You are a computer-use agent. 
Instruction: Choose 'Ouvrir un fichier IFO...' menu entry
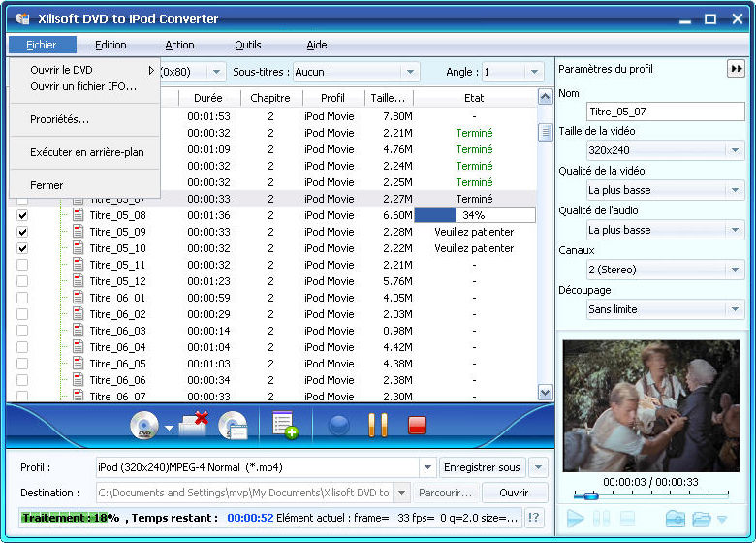click(85, 86)
